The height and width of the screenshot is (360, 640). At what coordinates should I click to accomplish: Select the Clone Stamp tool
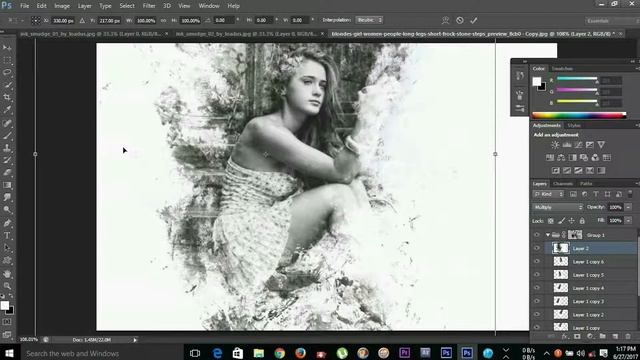tap(7, 148)
